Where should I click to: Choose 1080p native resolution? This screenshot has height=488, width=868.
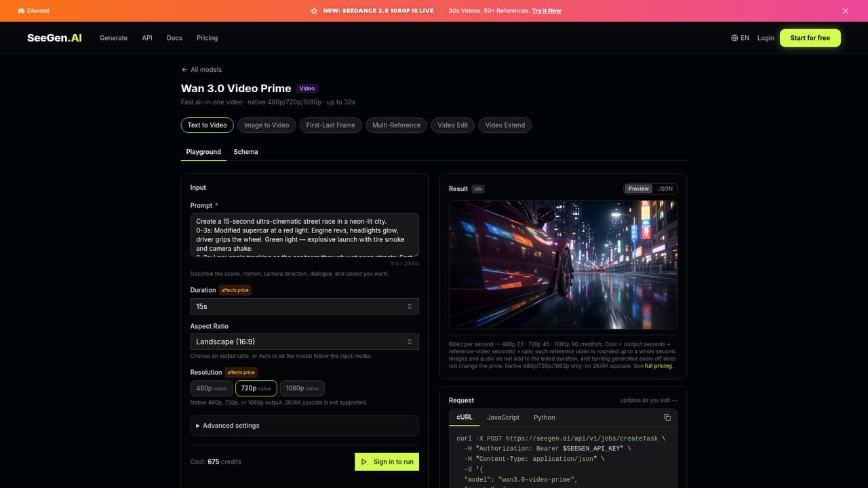302,388
